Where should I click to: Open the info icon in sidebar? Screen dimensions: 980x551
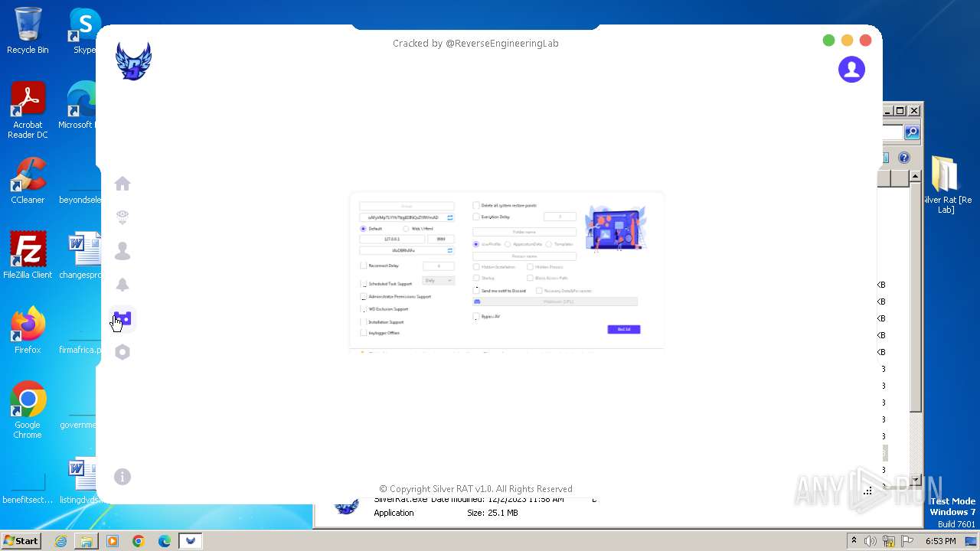point(122,477)
